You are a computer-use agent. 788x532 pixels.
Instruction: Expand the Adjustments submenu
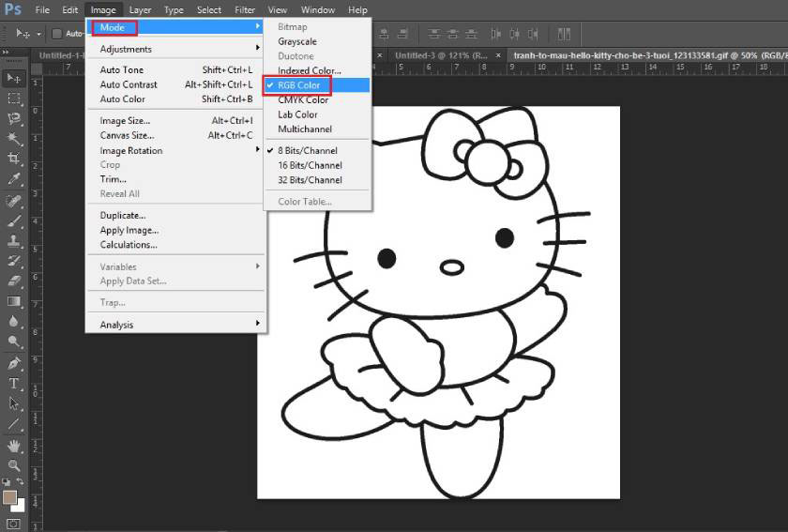click(x=126, y=49)
